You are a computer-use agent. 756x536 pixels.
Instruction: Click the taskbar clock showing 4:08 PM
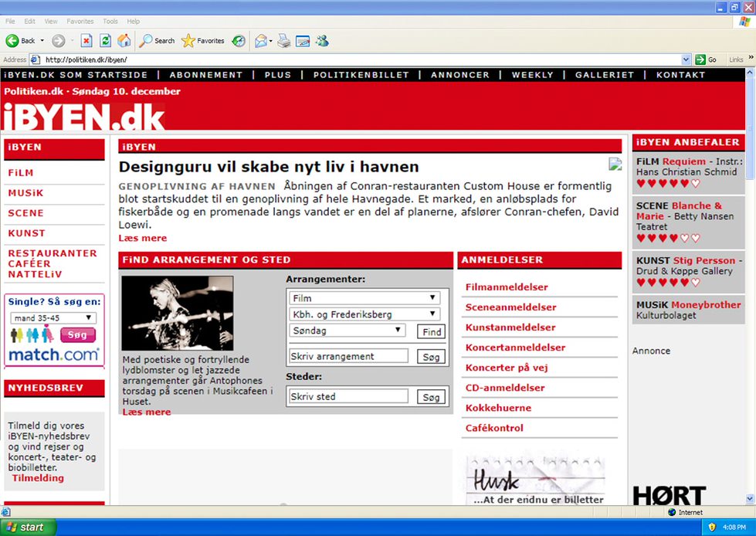tap(734, 528)
